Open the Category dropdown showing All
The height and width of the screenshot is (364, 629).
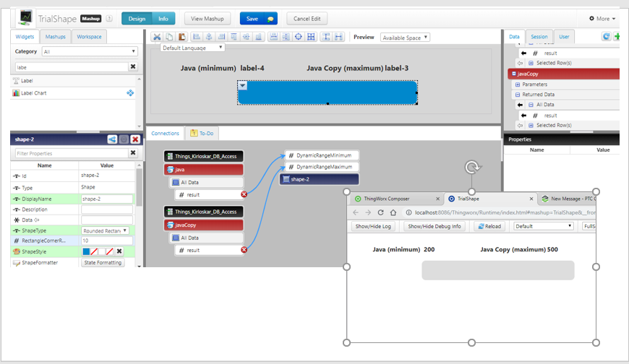90,51
